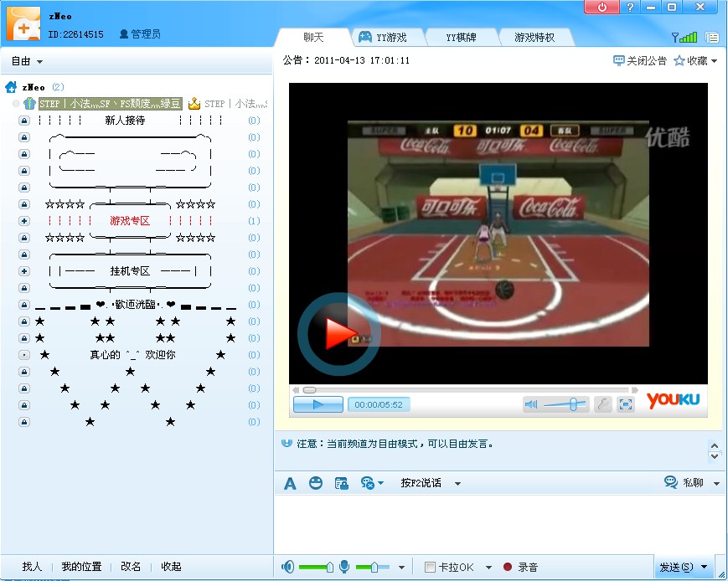Enable the 卡拉OK checkbox
728x581 pixels.
(x=430, y=567)
